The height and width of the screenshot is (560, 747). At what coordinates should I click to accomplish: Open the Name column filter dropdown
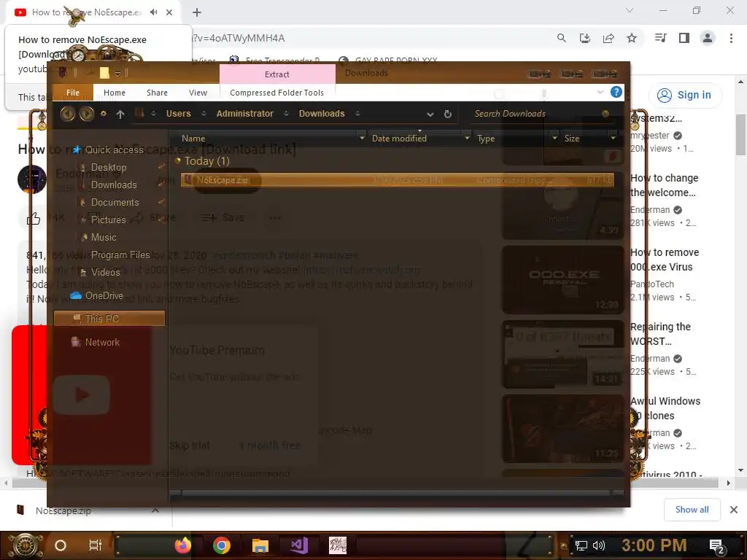(x=362, y=138)
